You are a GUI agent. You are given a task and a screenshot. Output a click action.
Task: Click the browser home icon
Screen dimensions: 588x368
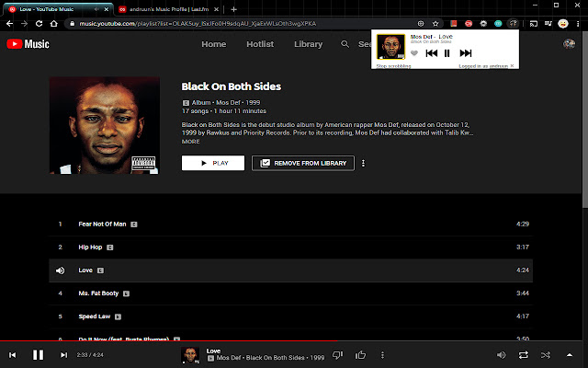53,24
